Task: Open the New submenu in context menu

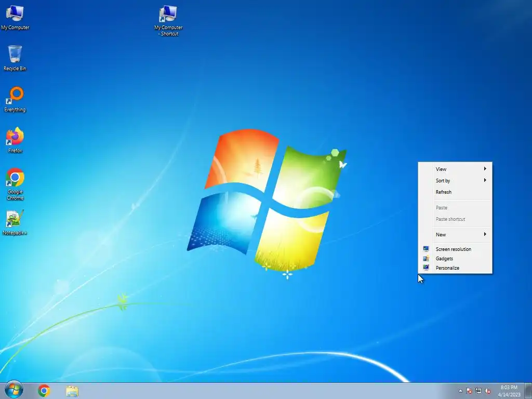Action: (455, 234)
